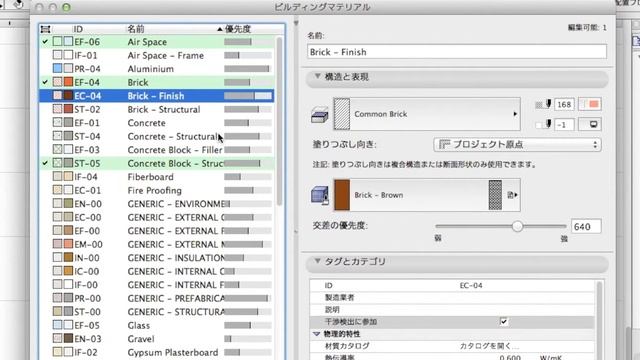Click the Common Brick cut fill button
640x360 pixels.
(x=427, y=114)
